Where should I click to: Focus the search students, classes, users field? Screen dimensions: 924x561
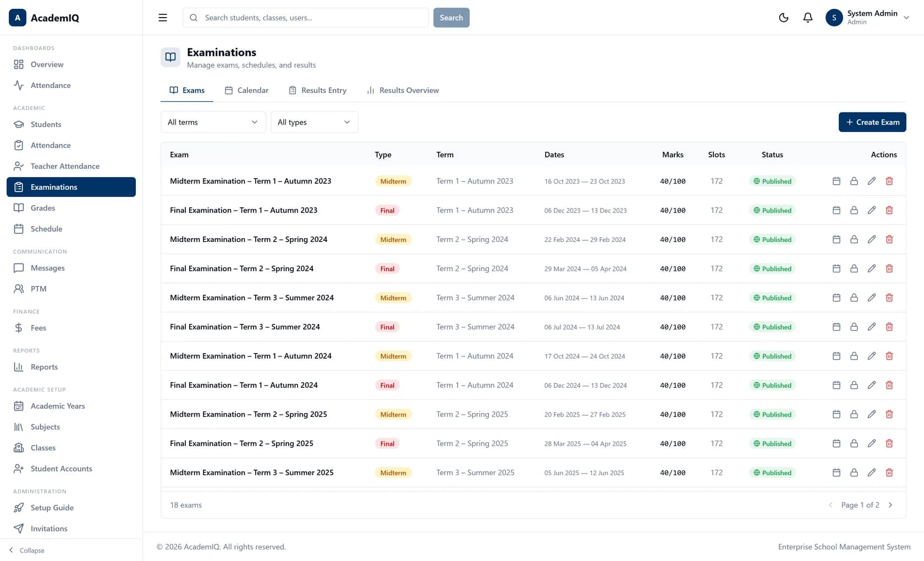[x=306, y=18]
